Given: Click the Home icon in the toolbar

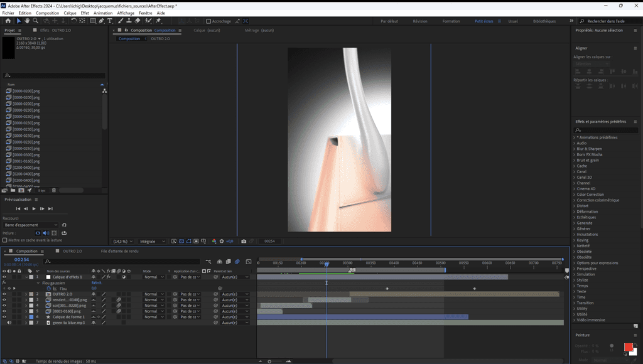Looking at the screenshot, I should (9, 21).
